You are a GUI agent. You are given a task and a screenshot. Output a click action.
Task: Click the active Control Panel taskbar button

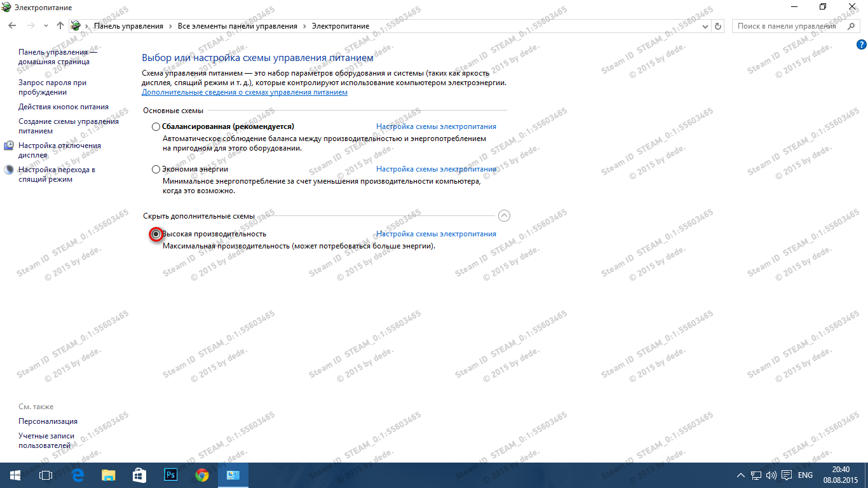pos(233,475)
